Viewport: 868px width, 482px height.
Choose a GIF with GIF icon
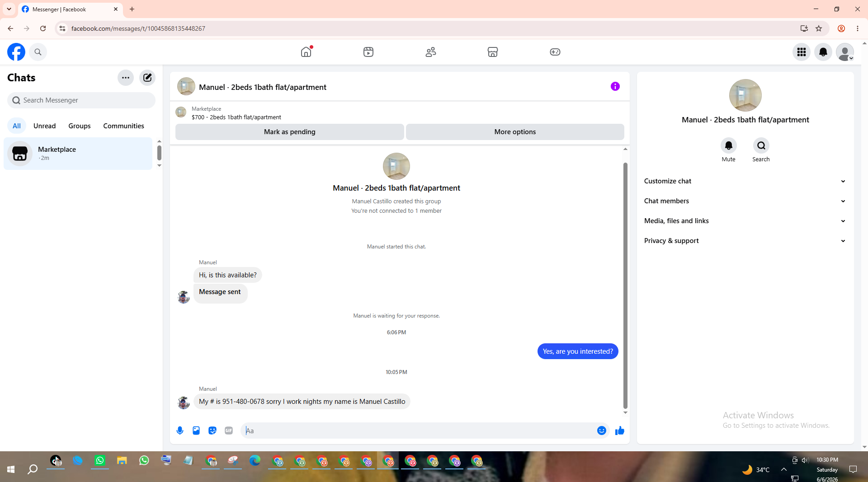[229, 431]
